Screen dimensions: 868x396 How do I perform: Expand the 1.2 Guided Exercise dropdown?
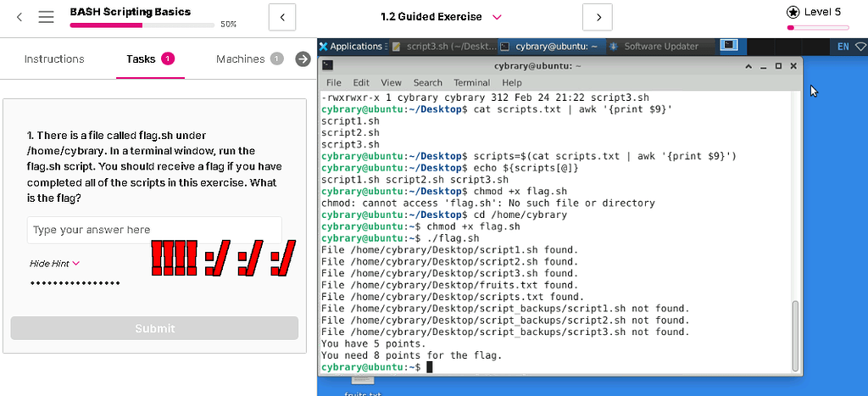[x=497, y=17]
